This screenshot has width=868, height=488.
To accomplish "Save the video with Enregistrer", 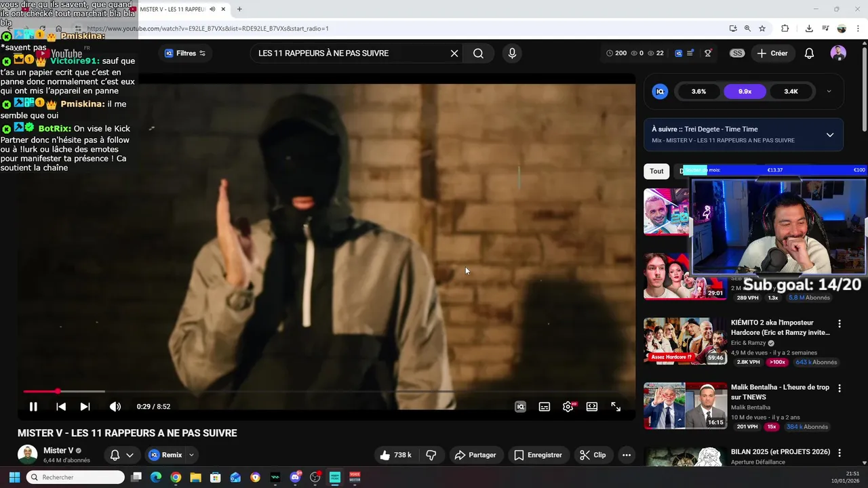I will pos(538,455).
